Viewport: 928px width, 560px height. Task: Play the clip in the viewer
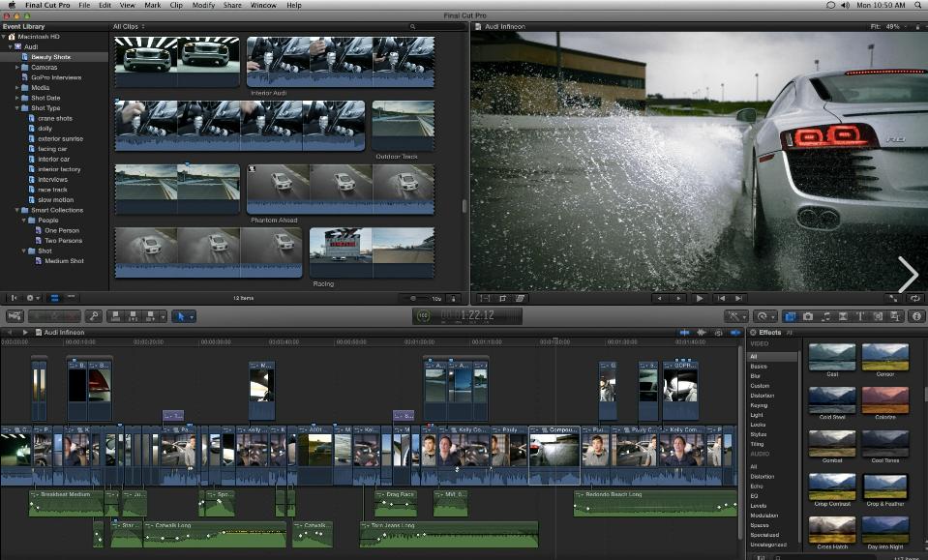pos(699,298)
